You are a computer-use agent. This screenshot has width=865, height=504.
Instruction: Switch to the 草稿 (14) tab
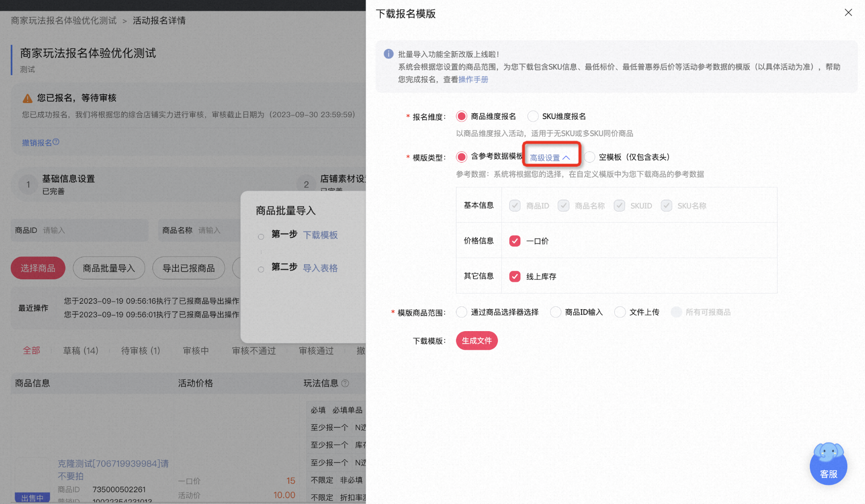81,351
